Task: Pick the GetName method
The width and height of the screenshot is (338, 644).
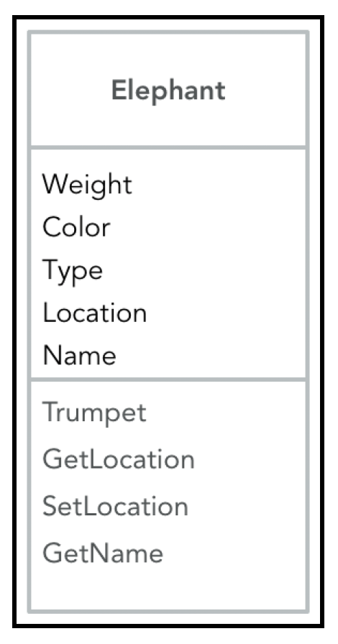Action: (x=103, y=553)
